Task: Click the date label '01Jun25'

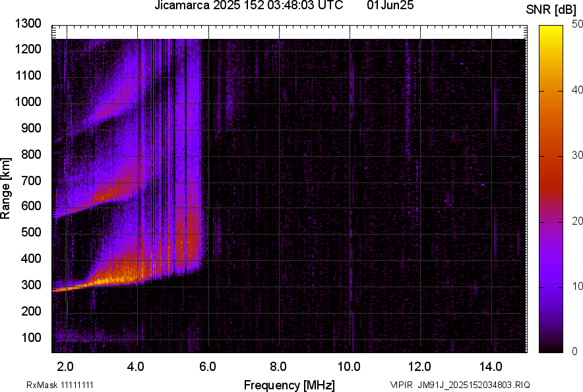Action: [390, 5]
